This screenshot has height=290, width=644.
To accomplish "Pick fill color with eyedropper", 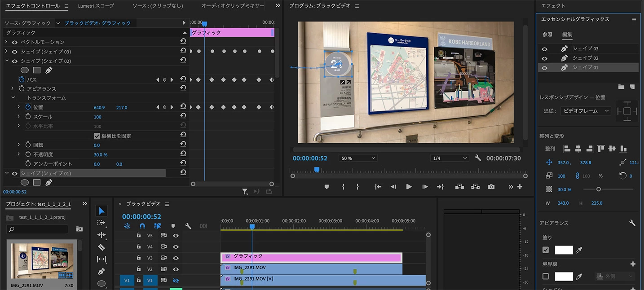I will pyautogui.click(x=579, y=250).
